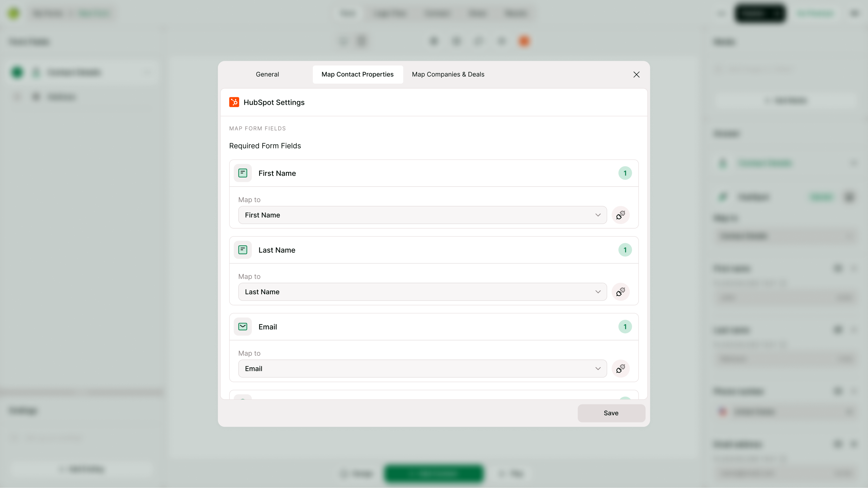Click the First Name field icon
Image resolution: width=868 pixels, height=488 pixels.
tap(243, 173)
